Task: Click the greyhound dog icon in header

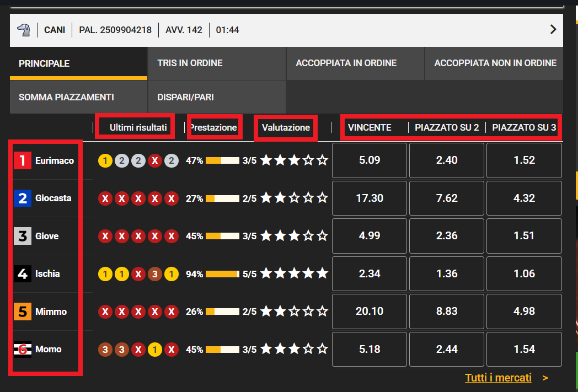Action: pos(24,30)
